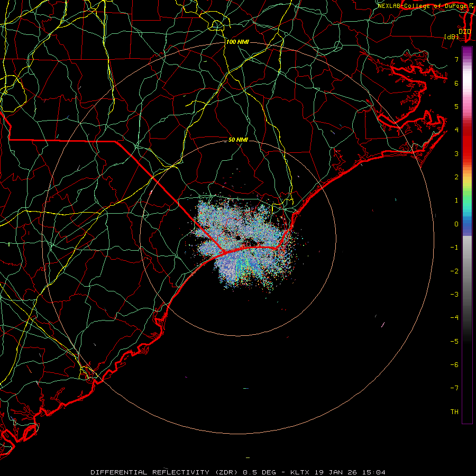Viewport: 476px width, 476px height.
Task: Click the '0' value on the color scale
Action: click(x=456, y=224)
